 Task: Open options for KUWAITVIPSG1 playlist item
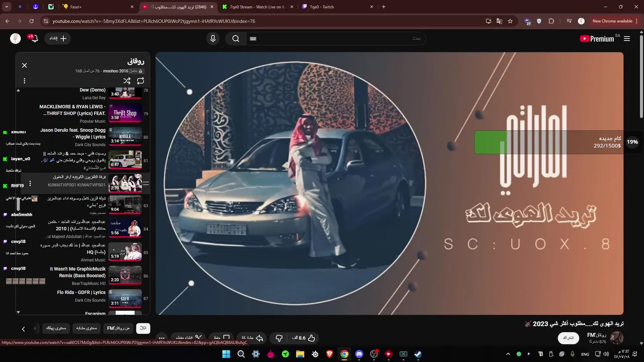point(30,184)
